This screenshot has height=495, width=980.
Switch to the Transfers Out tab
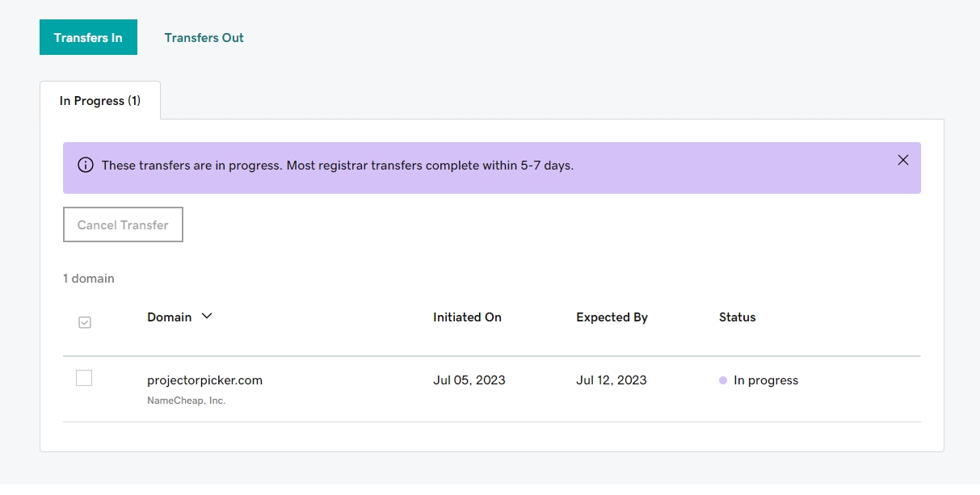[x=204, y=38]
